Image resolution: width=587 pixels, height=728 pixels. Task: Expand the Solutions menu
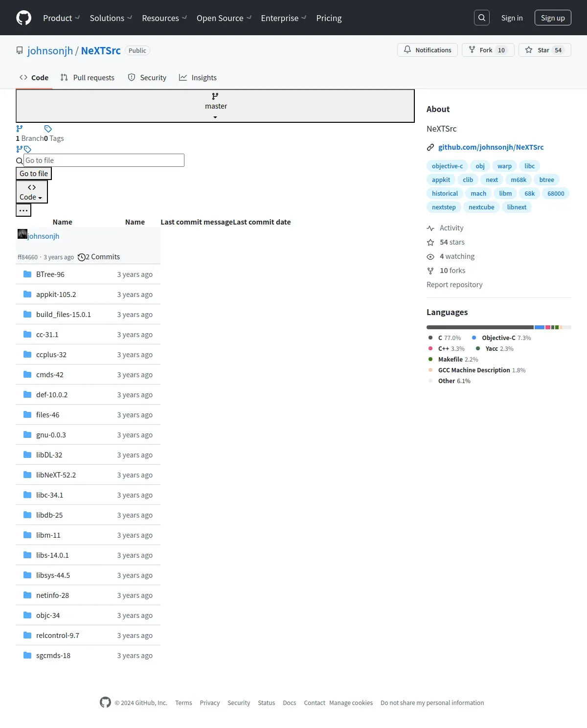tap(111, 18)
